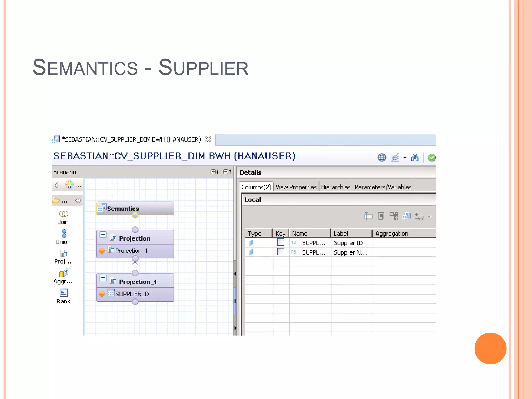
Task: Click the palette back arrow icon
Action: point(56,185)
